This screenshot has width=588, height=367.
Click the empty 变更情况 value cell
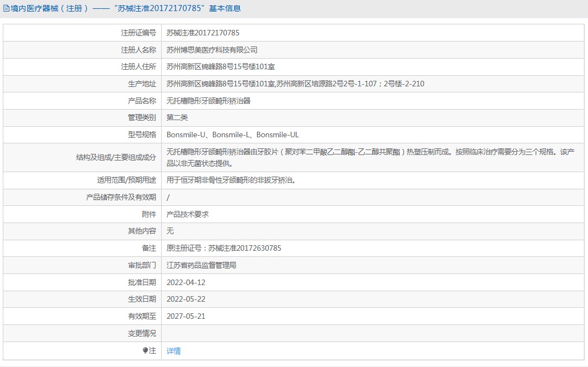click(x=374, y=333)
